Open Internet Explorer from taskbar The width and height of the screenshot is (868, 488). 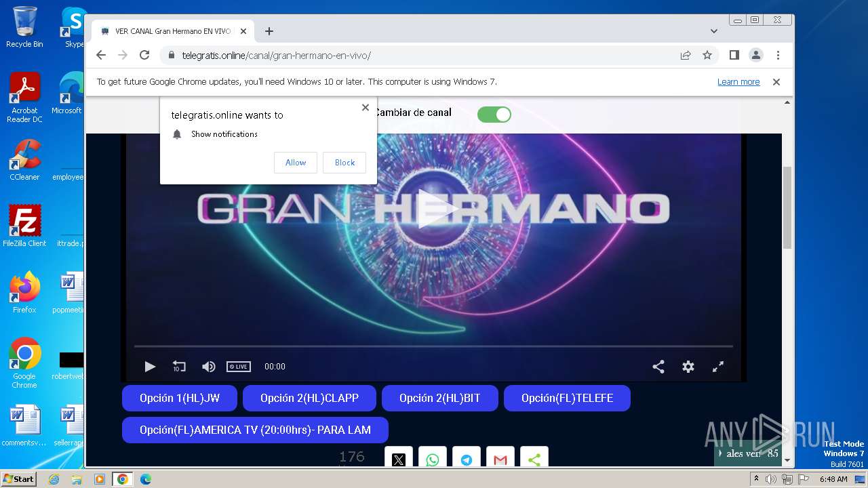pyautogui.click(x=54, y=479)
